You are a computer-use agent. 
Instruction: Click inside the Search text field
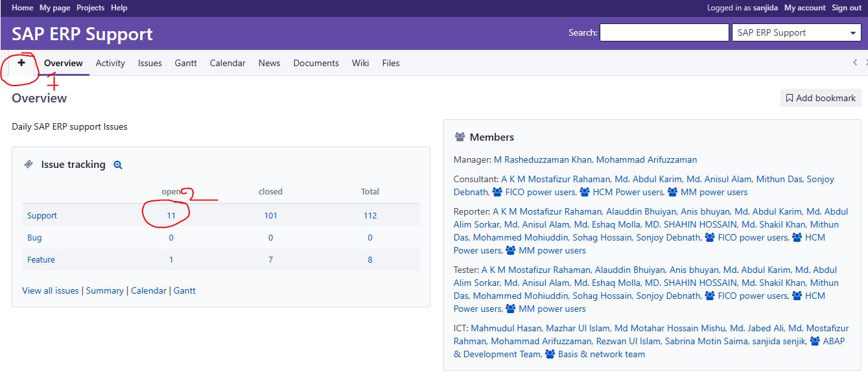pos(664,33)
